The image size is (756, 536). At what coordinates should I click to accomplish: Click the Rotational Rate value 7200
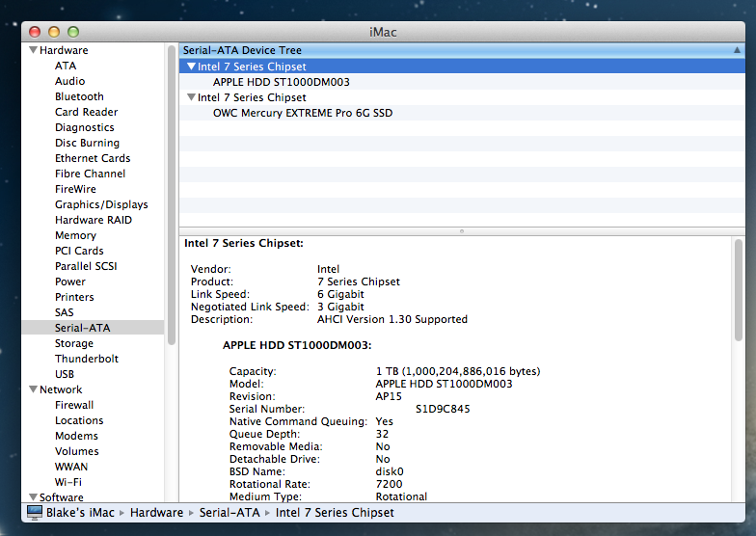coord(389,484)
